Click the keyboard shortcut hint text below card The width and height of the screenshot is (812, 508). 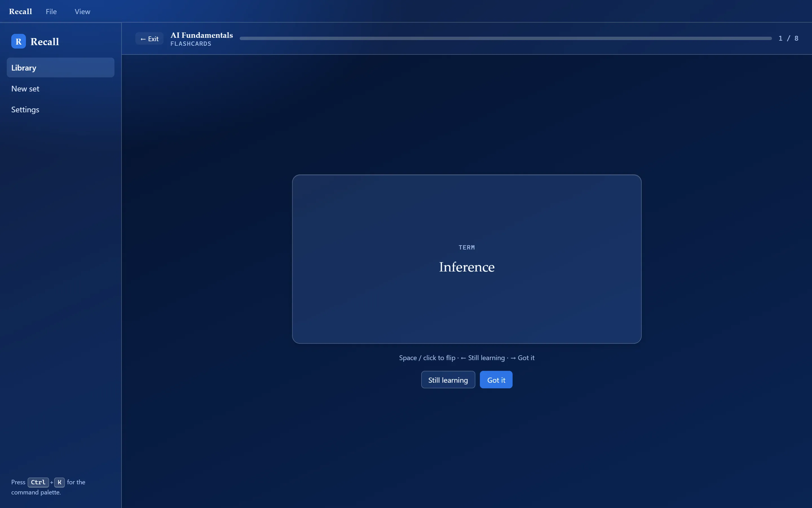coord(467,358)
